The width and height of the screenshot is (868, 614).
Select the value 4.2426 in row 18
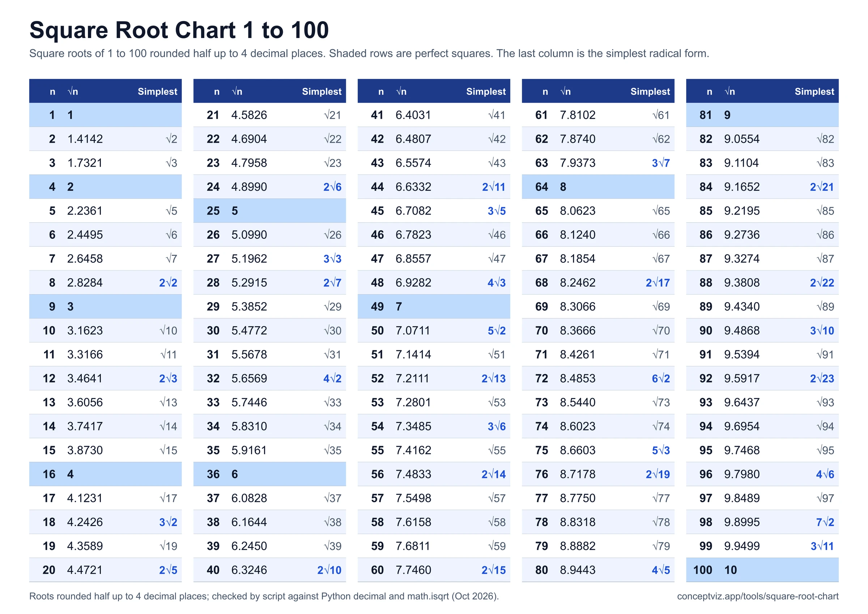point(85,522)
